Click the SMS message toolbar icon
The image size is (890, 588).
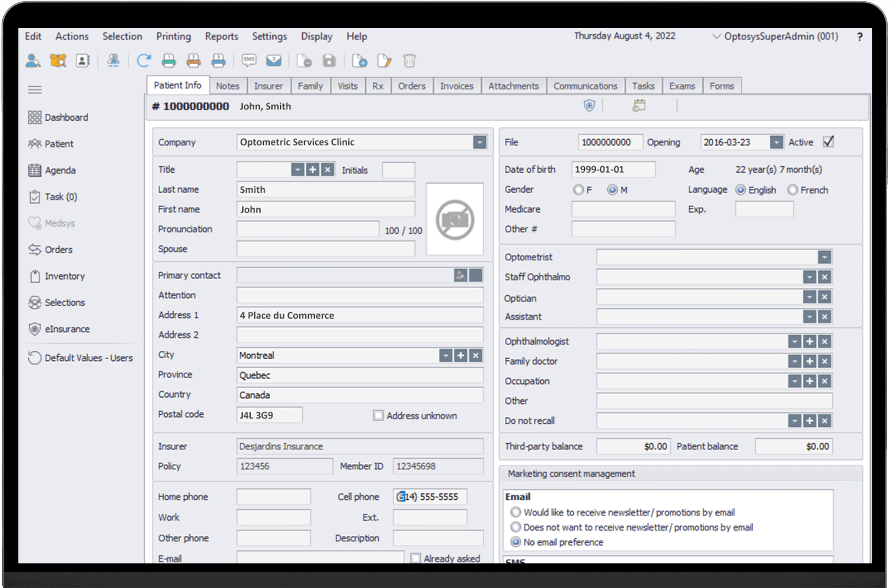249,61
